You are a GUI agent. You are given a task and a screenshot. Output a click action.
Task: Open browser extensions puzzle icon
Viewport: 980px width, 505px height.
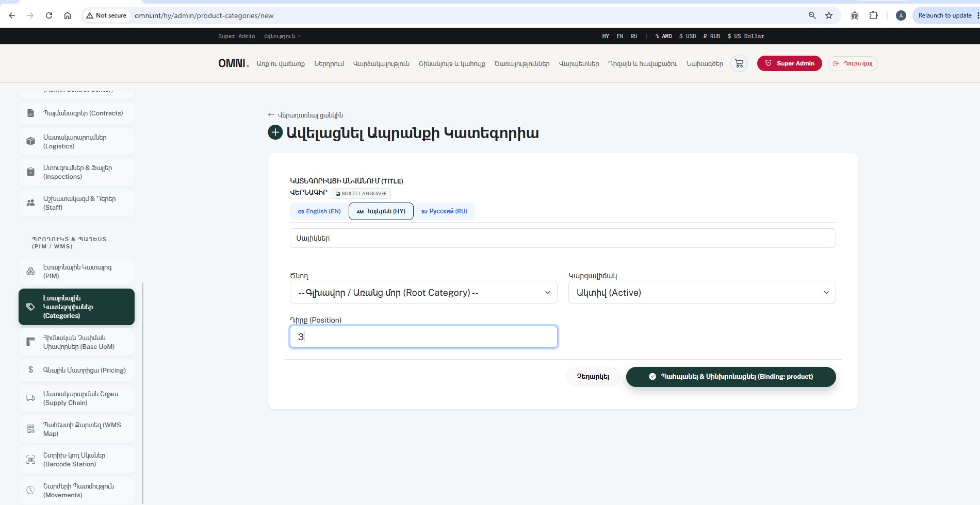[873, 15]
